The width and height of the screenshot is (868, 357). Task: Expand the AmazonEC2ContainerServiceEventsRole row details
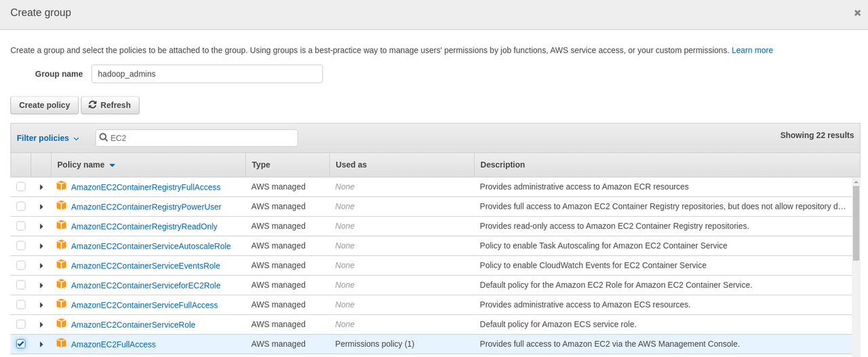click(41, 266)
